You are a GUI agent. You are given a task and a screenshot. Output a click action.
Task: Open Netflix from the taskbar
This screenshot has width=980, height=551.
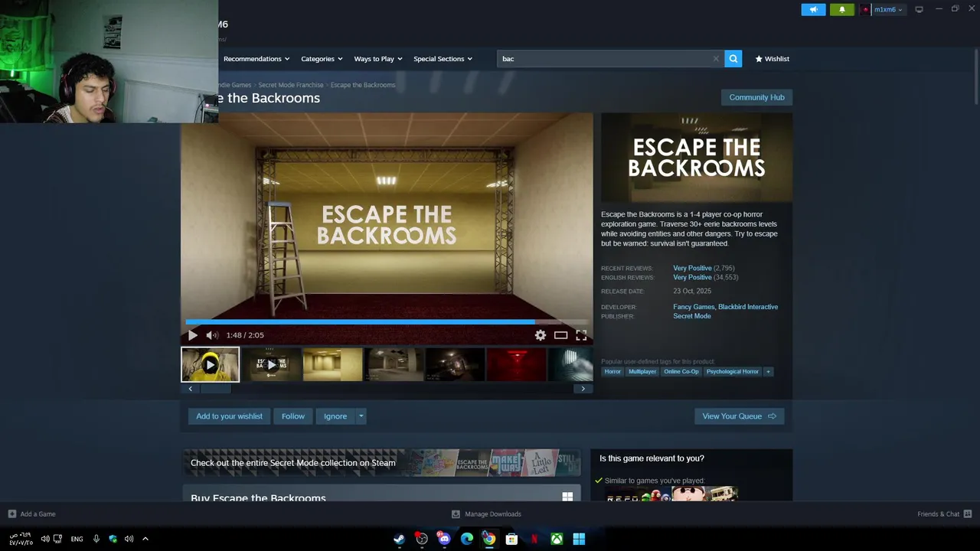pyautogui.click(x=534, y=539)
